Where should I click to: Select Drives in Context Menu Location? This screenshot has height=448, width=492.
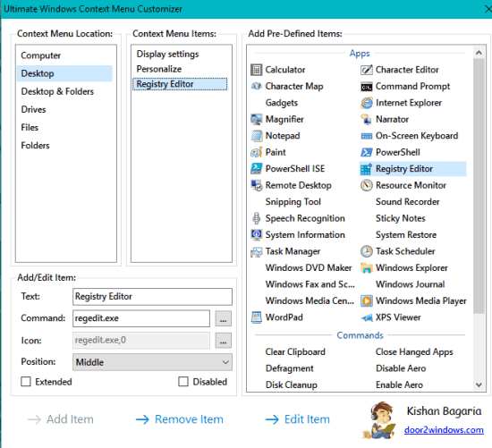click(x=64, y=109)
